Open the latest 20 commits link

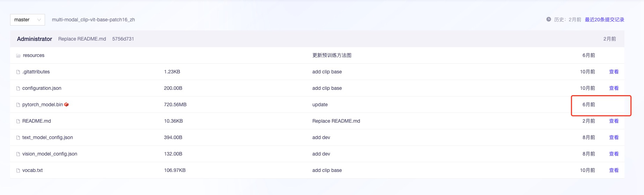(605, 20)
